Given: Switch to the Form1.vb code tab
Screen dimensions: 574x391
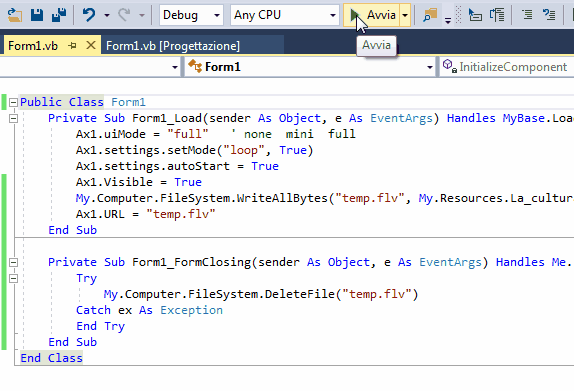Looking at the screenshot, I should (x=33, y=46).
